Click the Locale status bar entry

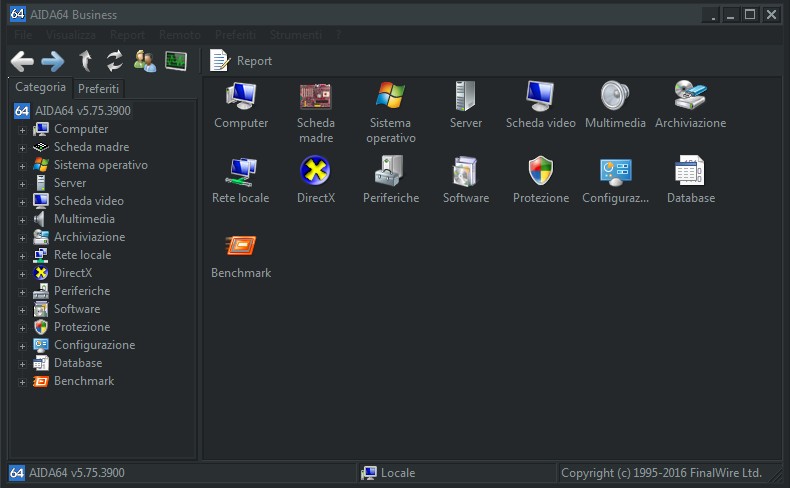click(x=388, y=473)
